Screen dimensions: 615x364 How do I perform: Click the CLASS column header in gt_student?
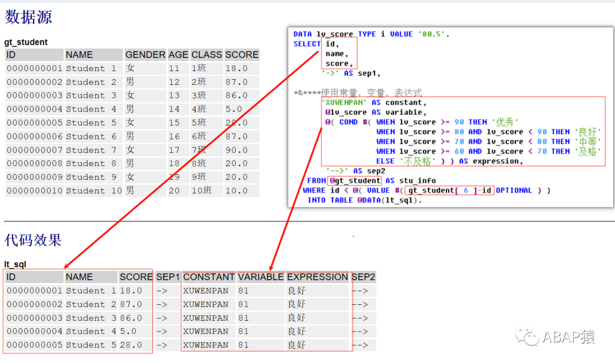207,55
